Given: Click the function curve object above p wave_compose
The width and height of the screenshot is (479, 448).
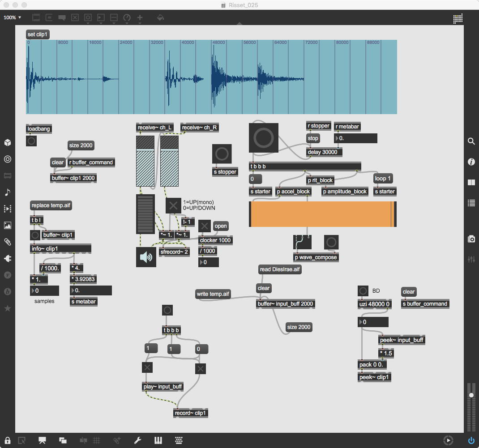Looking at the screenshot, I should 303,243.
